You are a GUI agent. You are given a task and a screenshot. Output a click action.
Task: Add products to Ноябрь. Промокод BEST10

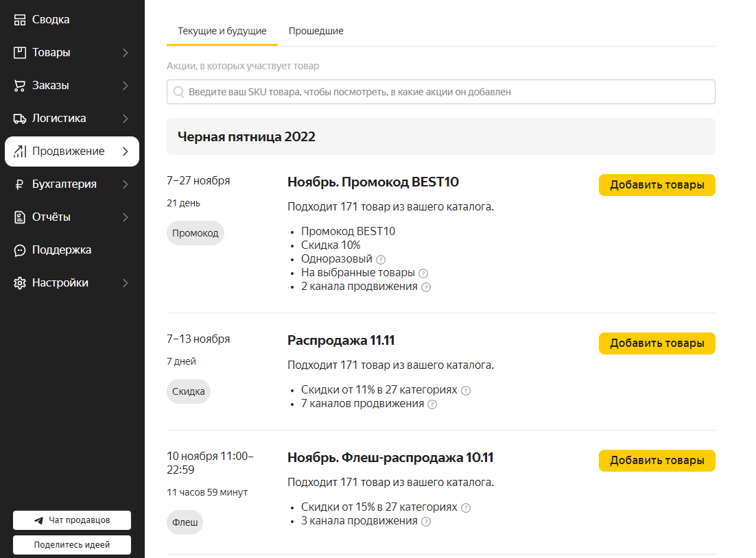click(x=657, y=185)
